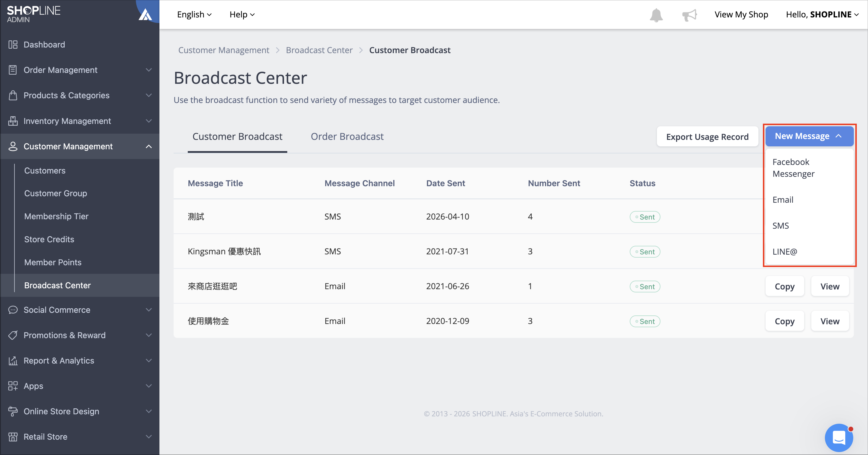Screen dimensions: 868x455
Task: Click the Dashboard sidebar icon
Action: (13, 45)
